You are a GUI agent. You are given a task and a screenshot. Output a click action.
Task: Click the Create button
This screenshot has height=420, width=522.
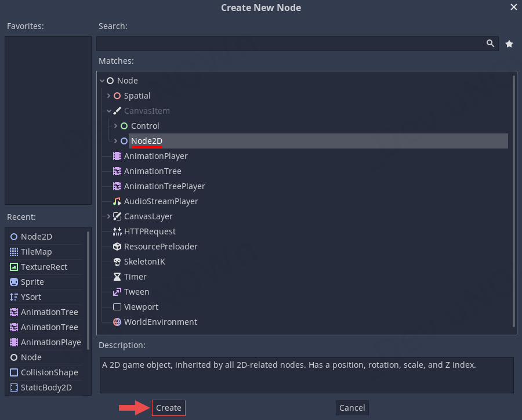click(168, 408)
